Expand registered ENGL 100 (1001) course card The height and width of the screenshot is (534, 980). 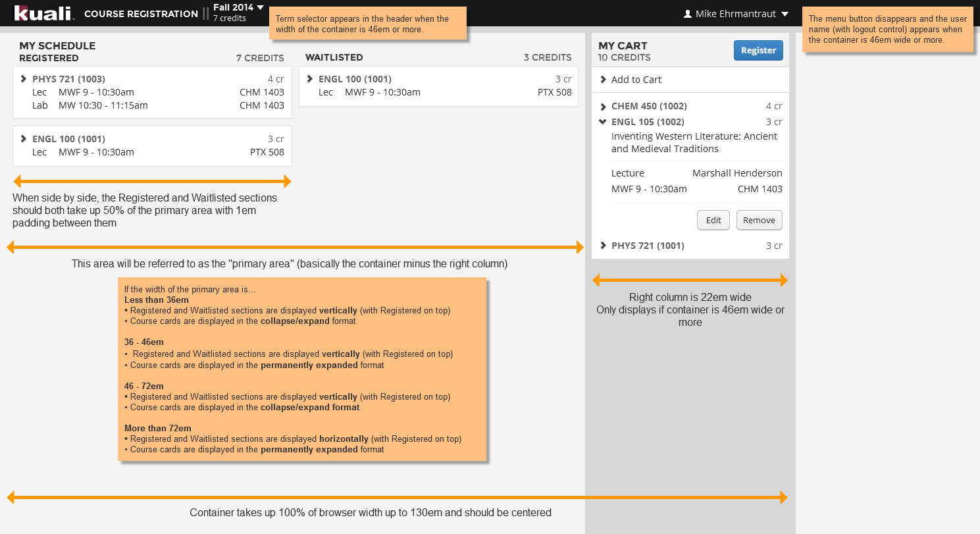(x=24, y=139)
